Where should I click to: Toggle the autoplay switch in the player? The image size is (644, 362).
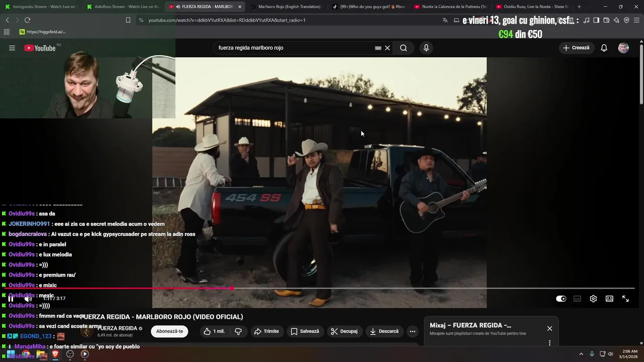pos(561,299)
